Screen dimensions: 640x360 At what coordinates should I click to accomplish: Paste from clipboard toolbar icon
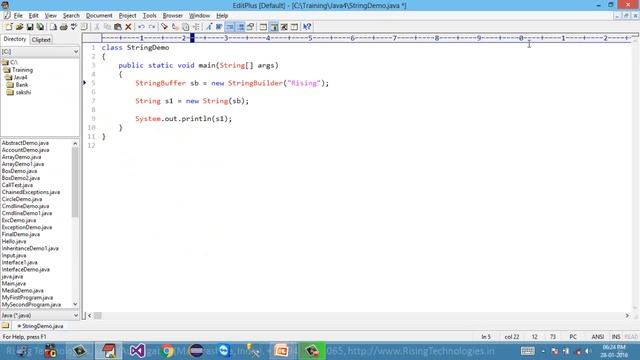[118, 27]
